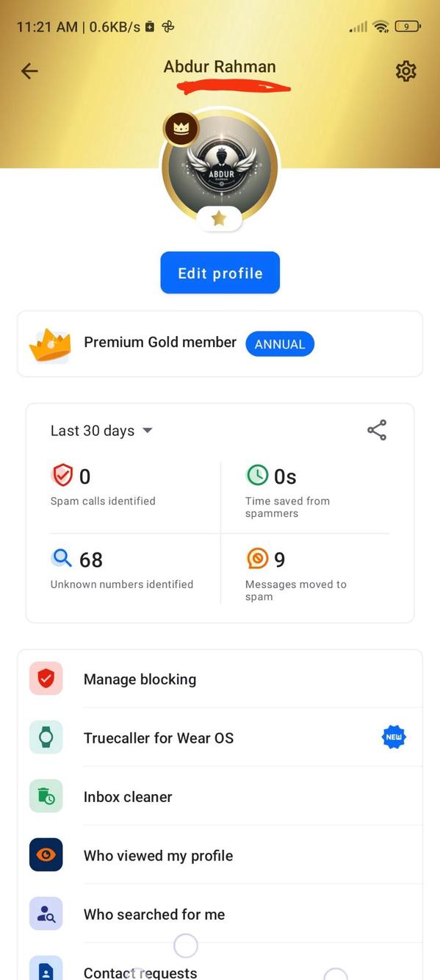Tap the ANNUAL plan badge

coord(279,343)
